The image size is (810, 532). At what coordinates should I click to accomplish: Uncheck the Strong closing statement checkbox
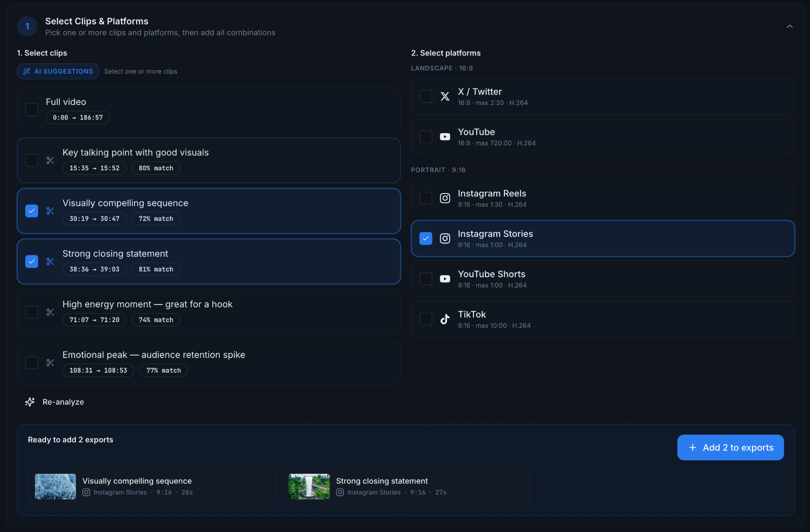[x=32, y=262]
